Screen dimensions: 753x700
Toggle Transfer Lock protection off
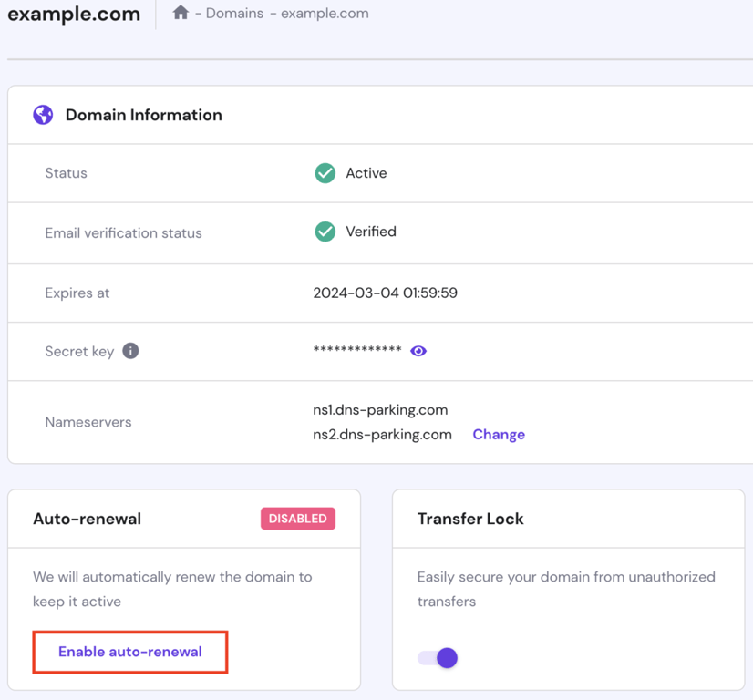click(x=438, y=657)
